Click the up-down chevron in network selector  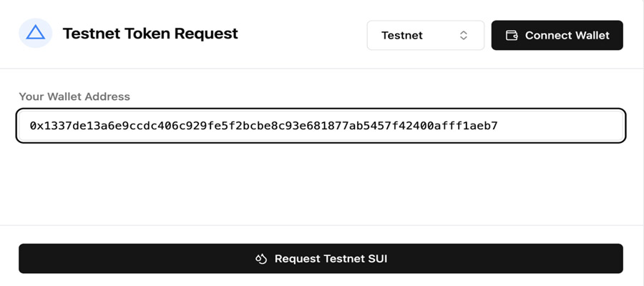[x=463, y=35]
